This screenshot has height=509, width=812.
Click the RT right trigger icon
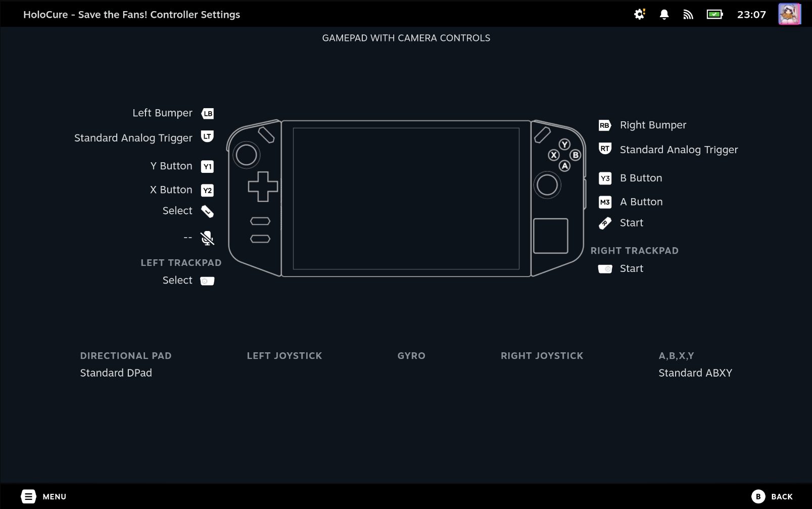(605, 149)
